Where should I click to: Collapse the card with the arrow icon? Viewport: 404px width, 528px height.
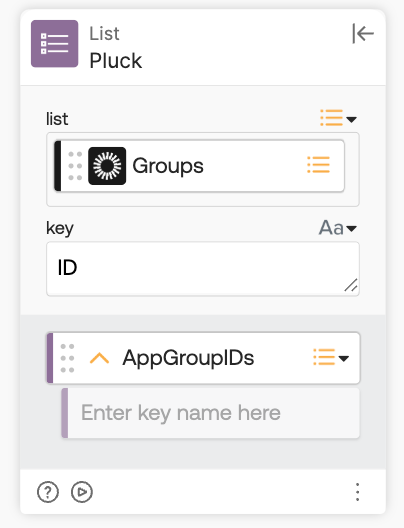click(363, 33)
